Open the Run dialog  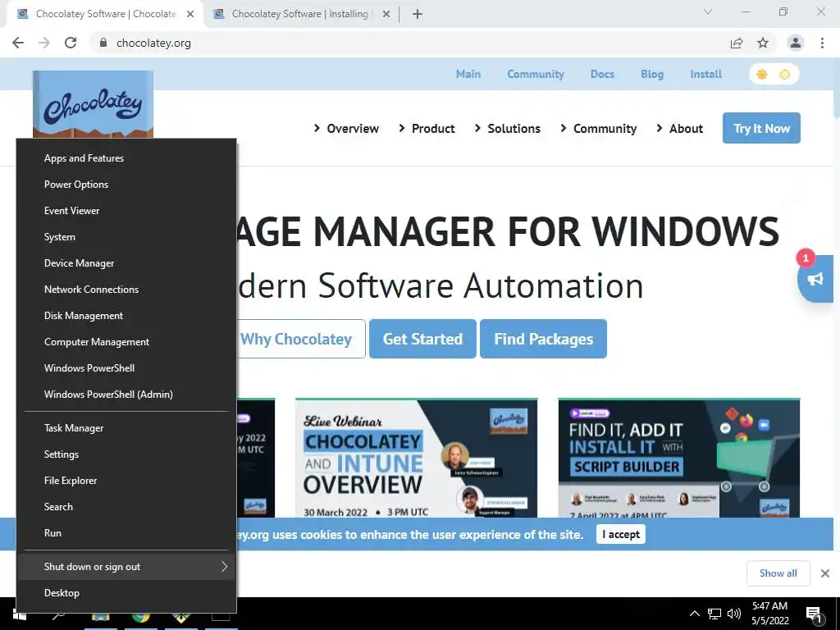click(x=127, y=533)
